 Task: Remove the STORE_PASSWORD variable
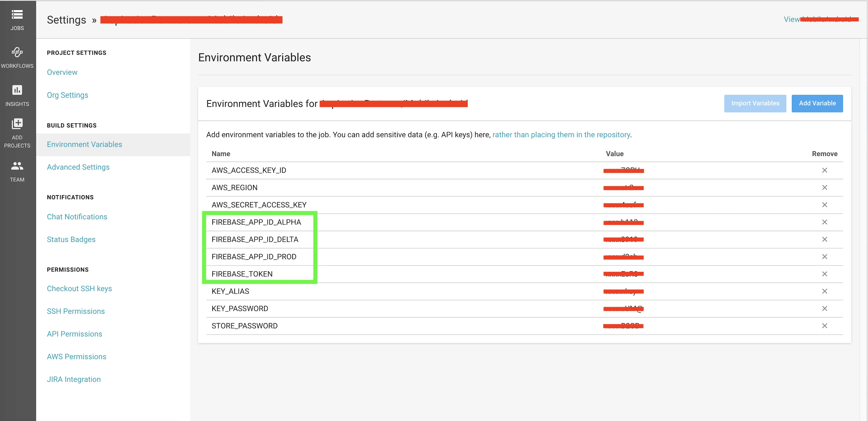click(x=824, y=326)
